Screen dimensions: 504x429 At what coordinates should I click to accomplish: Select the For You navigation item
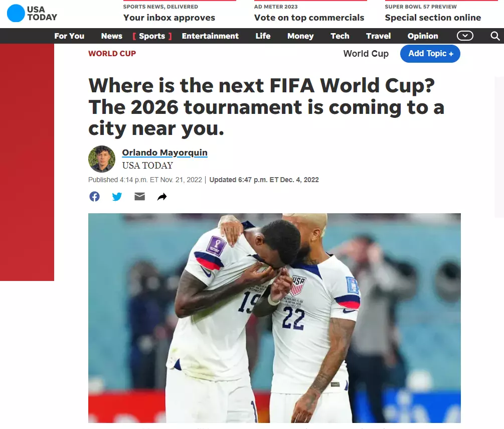[69, 36]
